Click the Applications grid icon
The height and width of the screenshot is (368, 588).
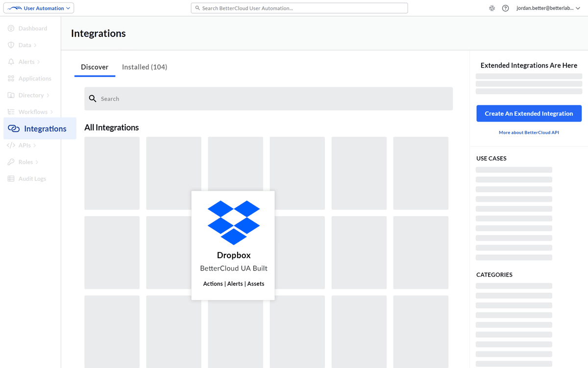tap(11, 78)
